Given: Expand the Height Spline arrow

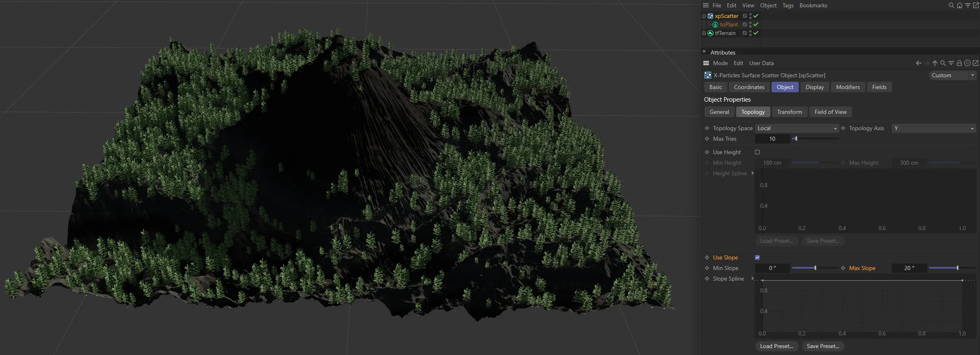Looking at the screenshot, I should click(752, 173).
